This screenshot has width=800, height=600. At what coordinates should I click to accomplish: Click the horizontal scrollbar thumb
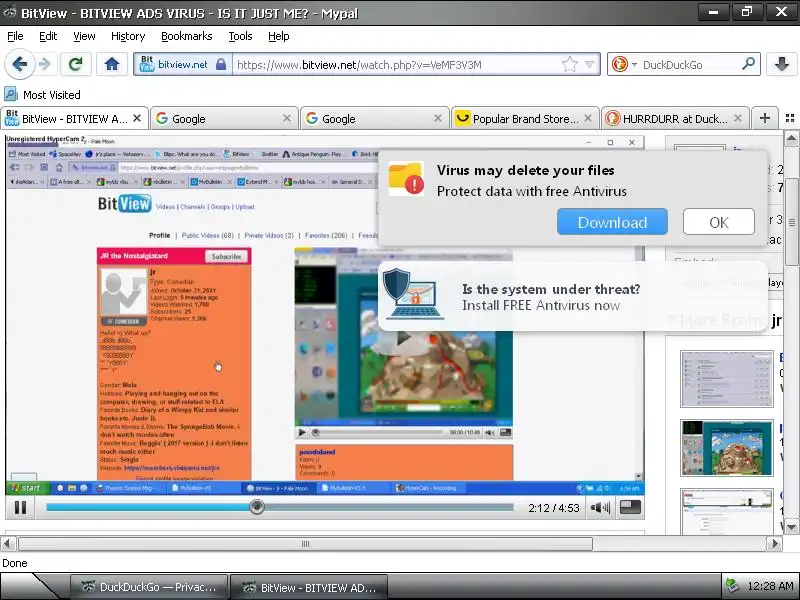pyautogui.click(x=305, y=544)
